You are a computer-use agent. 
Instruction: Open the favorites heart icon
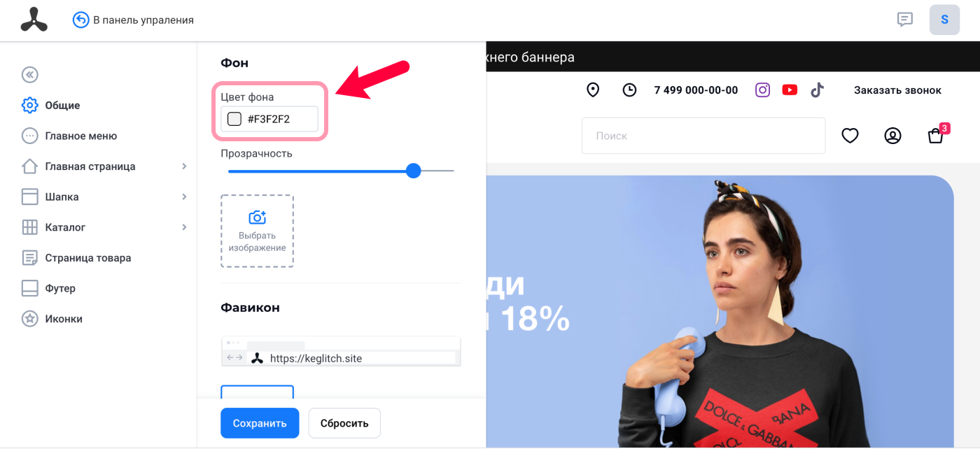pyautogui.click(x=850, y=136)
